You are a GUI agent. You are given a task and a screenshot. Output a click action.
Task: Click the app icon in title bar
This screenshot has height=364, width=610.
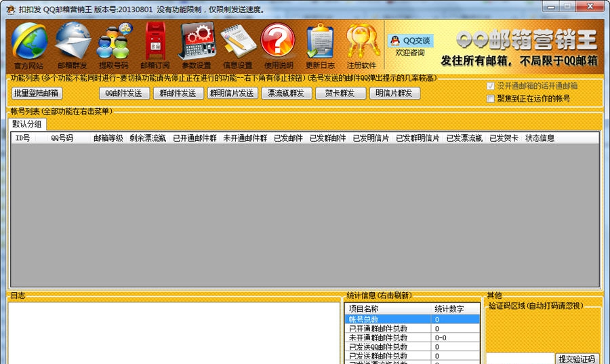point(10,9)
